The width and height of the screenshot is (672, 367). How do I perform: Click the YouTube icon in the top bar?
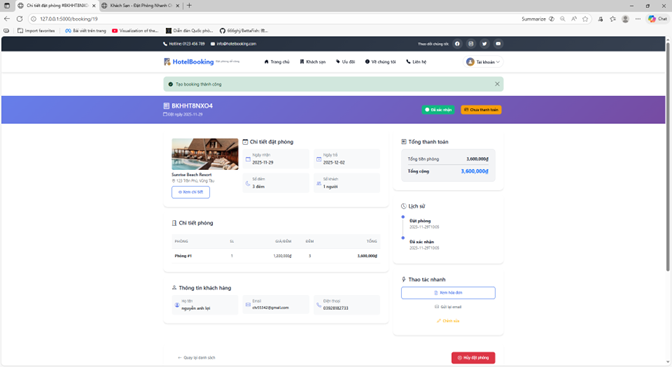click(x=498, y=44)
